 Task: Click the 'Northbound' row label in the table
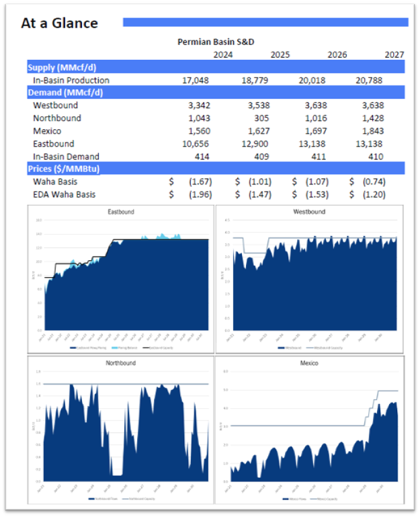pos(57,118)
